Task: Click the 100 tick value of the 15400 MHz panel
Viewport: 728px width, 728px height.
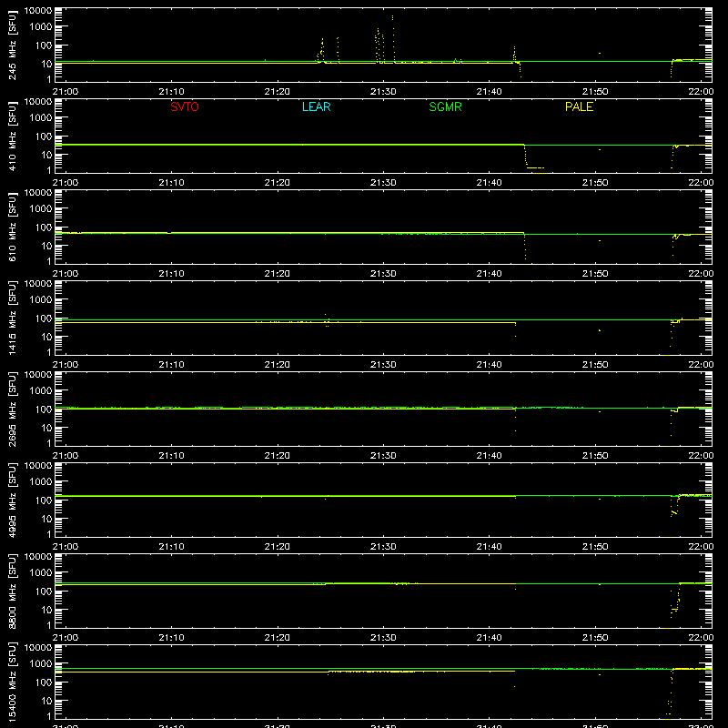Action: pyautogui.click(x=44, y=682)
